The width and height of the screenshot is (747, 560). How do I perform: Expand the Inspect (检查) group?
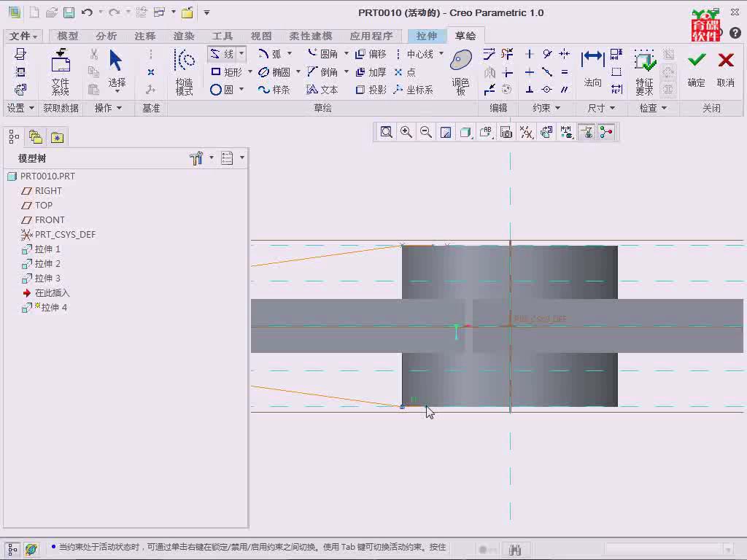click(653, 108)
